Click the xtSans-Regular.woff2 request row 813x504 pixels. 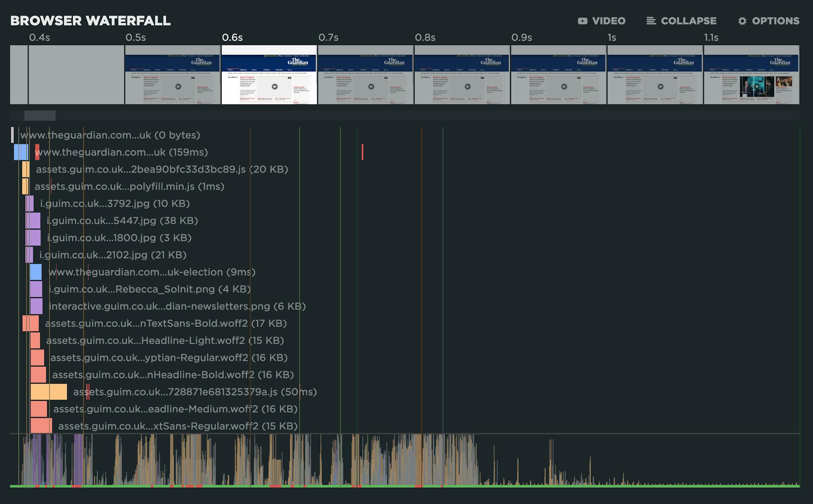tap(178, 426)
